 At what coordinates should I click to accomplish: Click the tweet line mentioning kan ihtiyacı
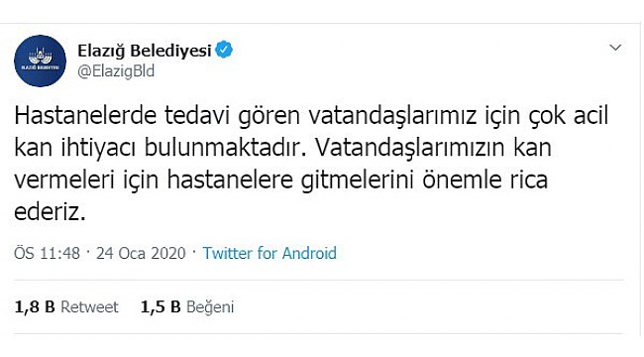282,148
